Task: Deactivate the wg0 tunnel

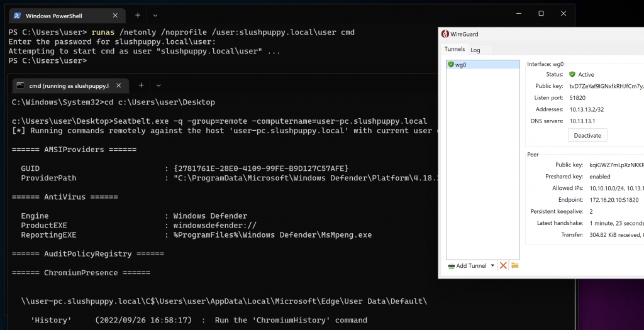Action: (587, 135)
